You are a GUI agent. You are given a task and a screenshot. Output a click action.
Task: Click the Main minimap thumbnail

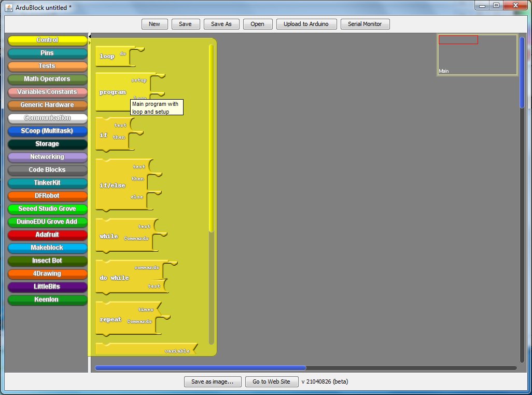click(477, 55)
